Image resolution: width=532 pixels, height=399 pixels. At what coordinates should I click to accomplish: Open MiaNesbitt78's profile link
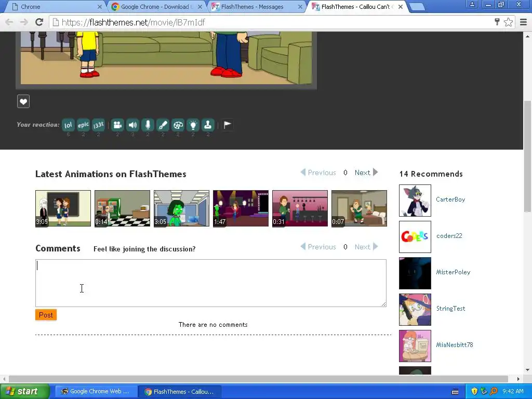pos(455,345)
